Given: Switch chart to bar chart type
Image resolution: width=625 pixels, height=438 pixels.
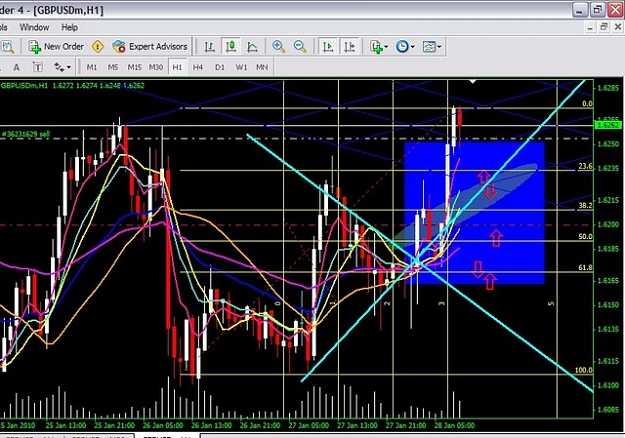Looking at the screenshot, I should 210,47.
